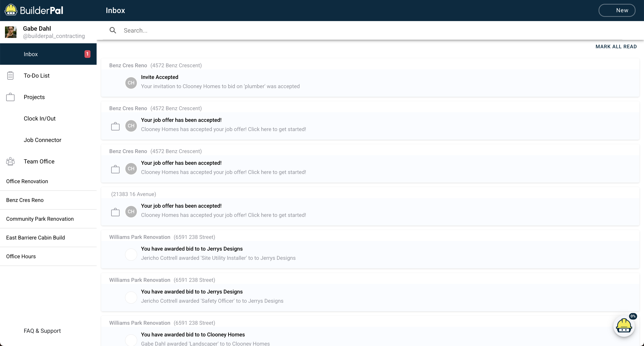This screenshot has width=644, height=346.
Task: Open Job Connector menu item
Action: pyautogui.click(x=43, y=140)
